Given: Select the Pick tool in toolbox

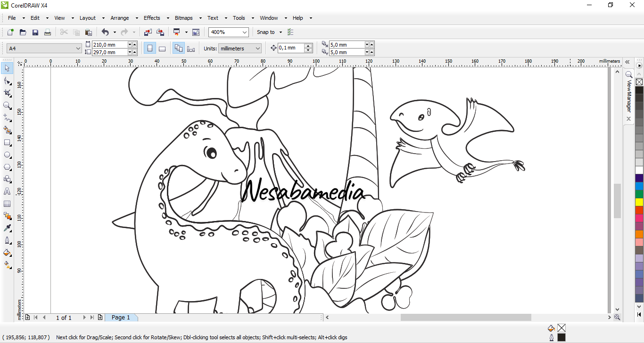Looking at the screenshot, I should click(x=7, y=69).
